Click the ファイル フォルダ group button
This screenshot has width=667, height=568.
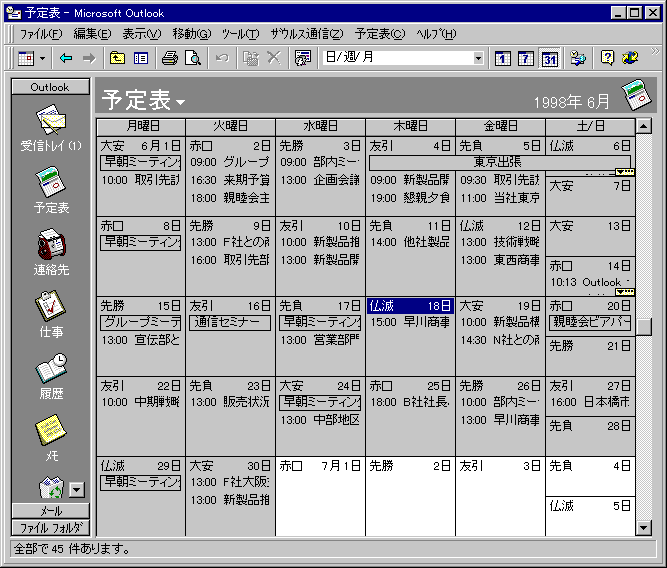[x=51, y=528]
